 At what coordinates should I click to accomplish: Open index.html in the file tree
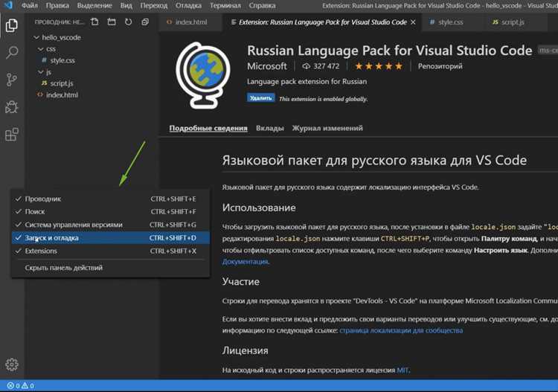click(57, 95)
